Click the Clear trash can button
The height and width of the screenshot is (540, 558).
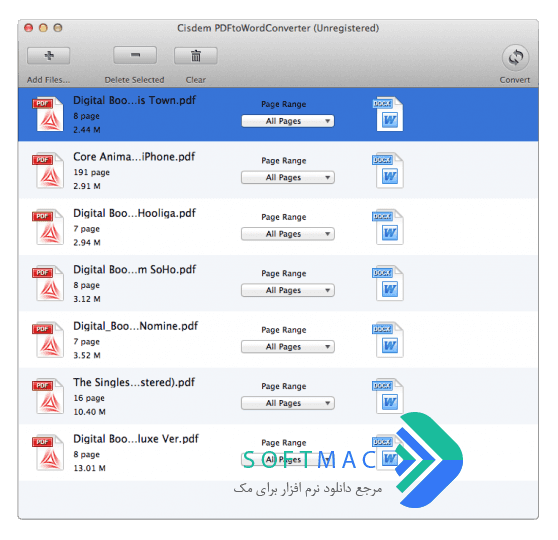[x=196, y=56]
